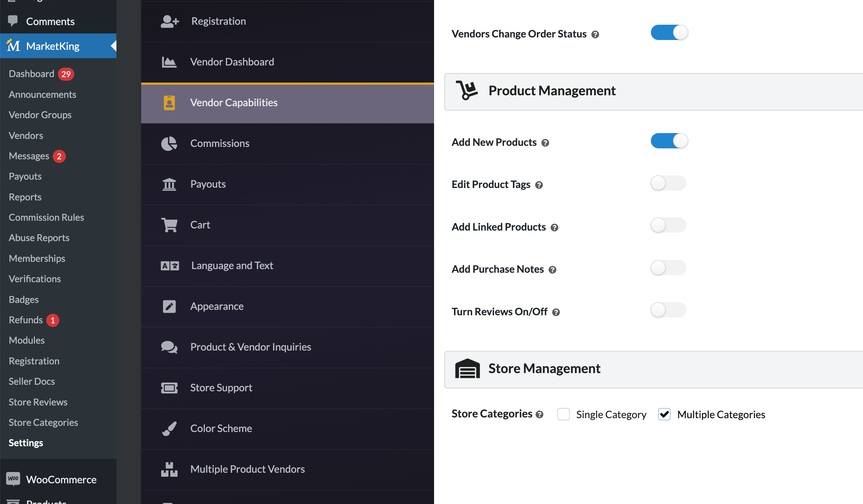863x504 pixels.
Task: Open Store Categories sidebar link
Action: tap(43, 423)
